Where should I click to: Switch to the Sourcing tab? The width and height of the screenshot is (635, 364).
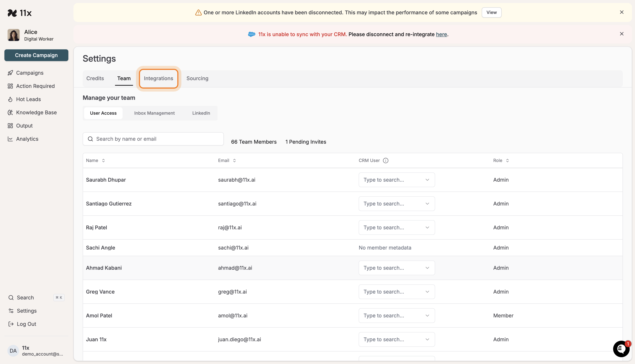pyautogui.click(x=197, y=78)
